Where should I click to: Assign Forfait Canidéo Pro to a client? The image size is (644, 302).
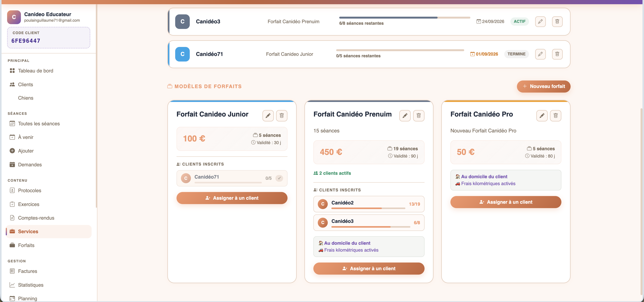(506, 202)
